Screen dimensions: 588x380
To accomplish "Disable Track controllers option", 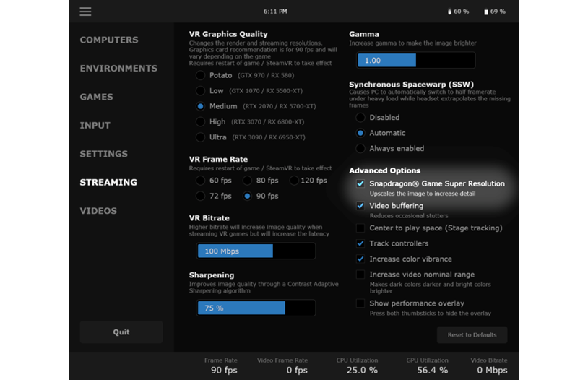I will [360, 243].
